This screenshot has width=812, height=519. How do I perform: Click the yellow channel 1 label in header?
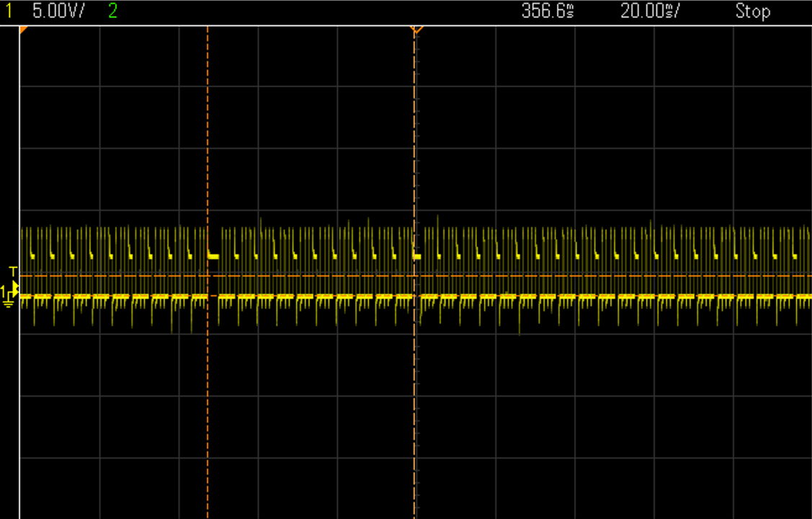pos(9,11)
